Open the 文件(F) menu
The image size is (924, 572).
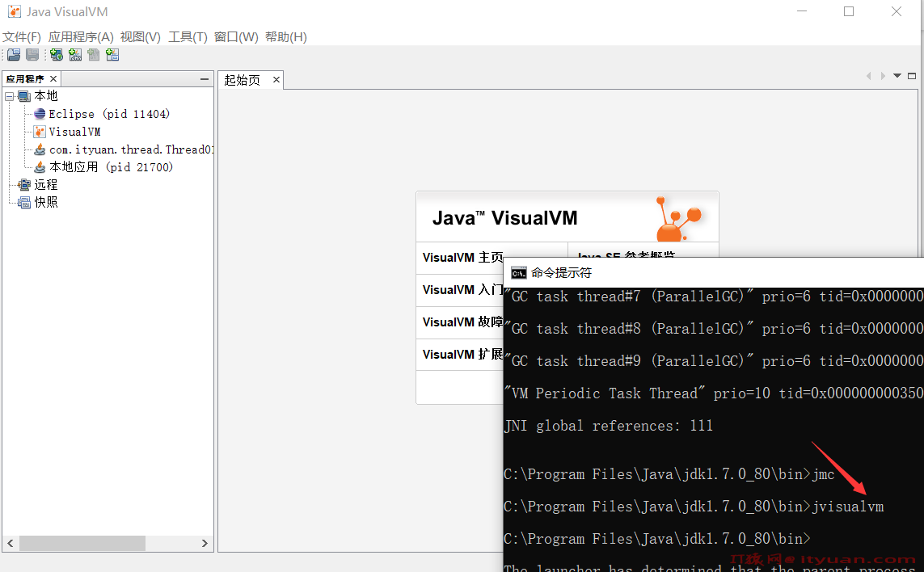pyautogui.click(x=22, y=36)
